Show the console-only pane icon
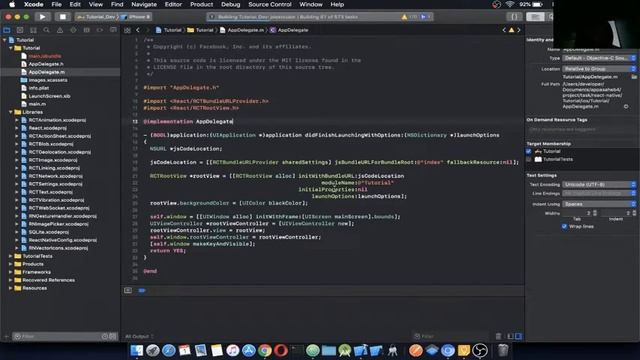This screenshot has width=640, height=360. tap(518, 336)
